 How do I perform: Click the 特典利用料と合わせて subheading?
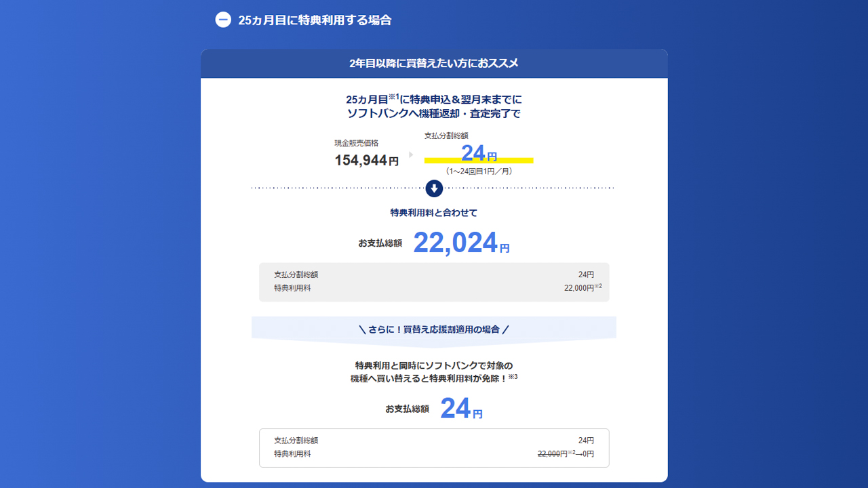click(x=434, y=213)
